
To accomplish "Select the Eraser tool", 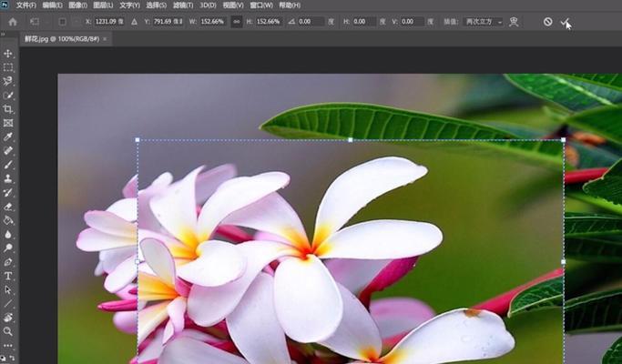I will [x=8, y=207].
